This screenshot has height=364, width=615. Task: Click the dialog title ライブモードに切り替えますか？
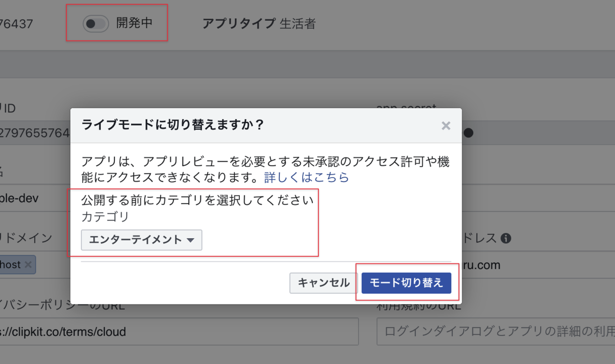pyautogui.click(x=173, y=125)
